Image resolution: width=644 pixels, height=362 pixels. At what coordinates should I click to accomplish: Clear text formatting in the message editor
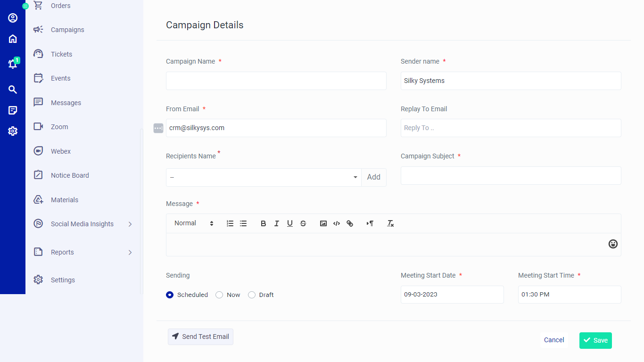click(390, 223)
